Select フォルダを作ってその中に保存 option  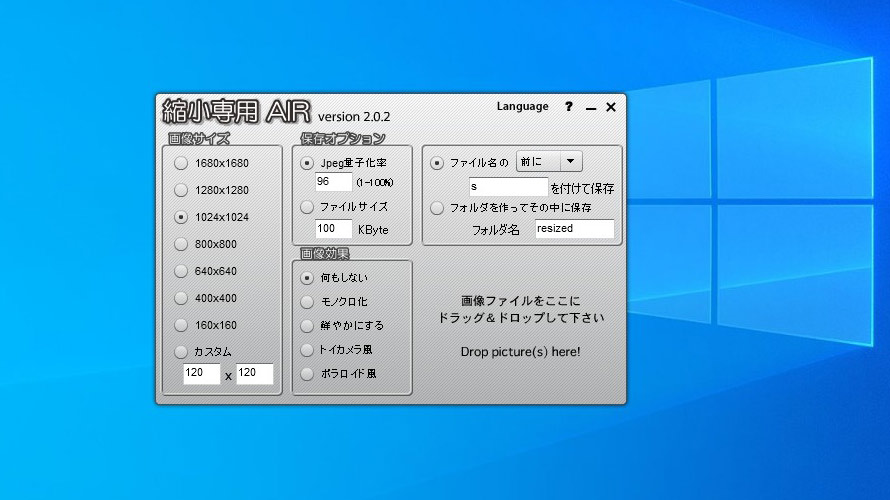(x=437, y=208)
